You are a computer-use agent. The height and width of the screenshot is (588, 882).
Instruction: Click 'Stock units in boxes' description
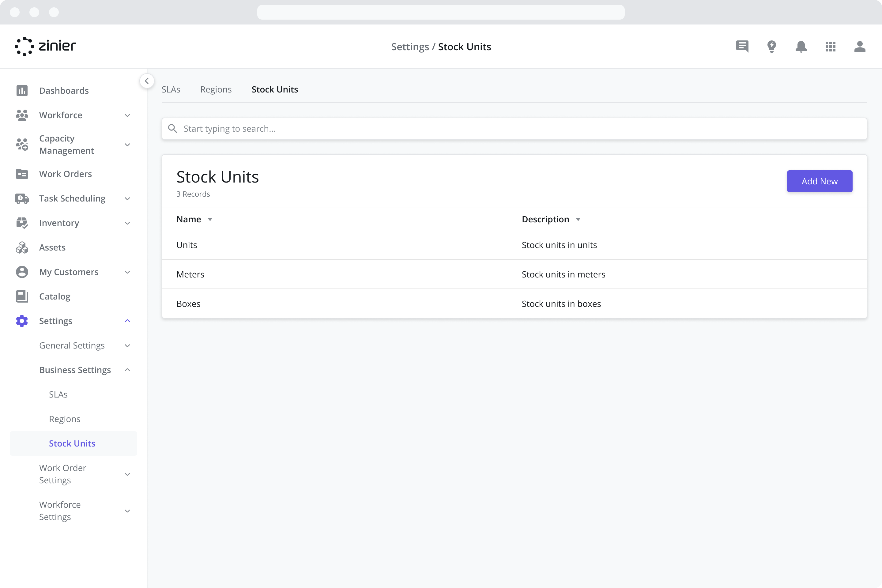coord(561,304)
